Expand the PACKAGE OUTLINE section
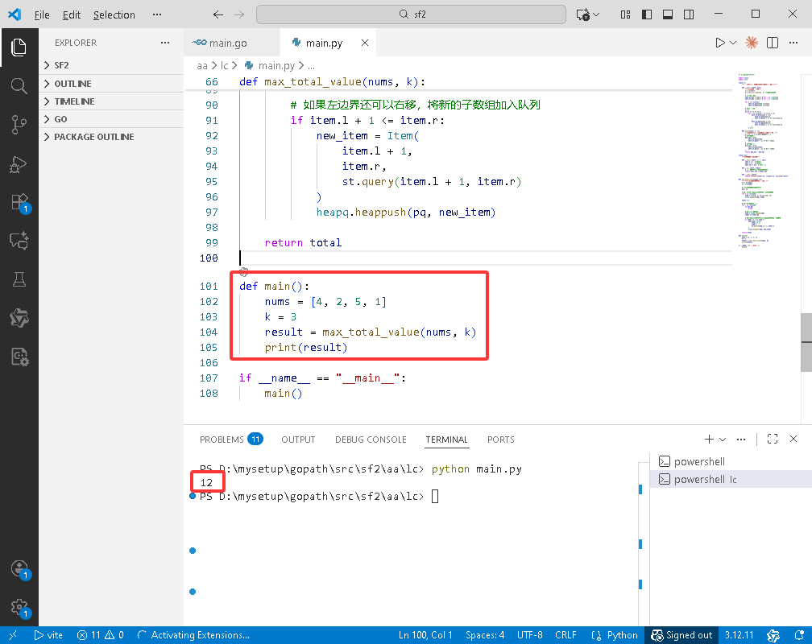Image resolution: width=812 pixels, height=644 pixels. [111, 137]
